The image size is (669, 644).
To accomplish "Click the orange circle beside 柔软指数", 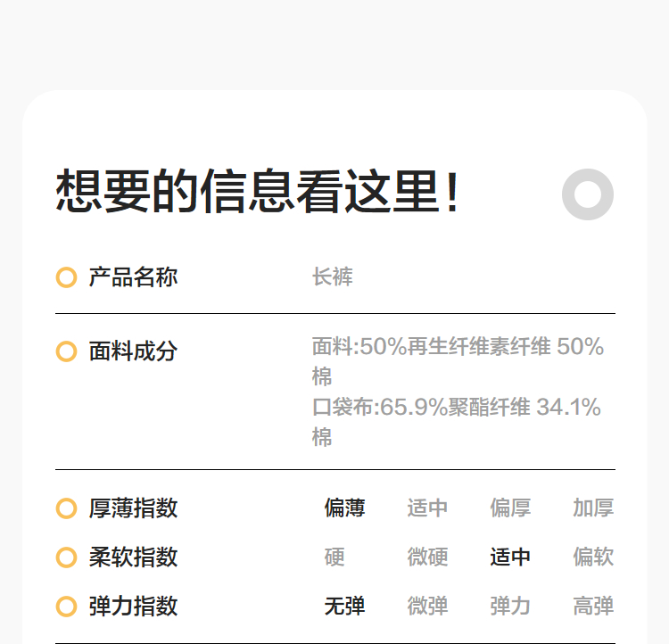I will (66, 557).
